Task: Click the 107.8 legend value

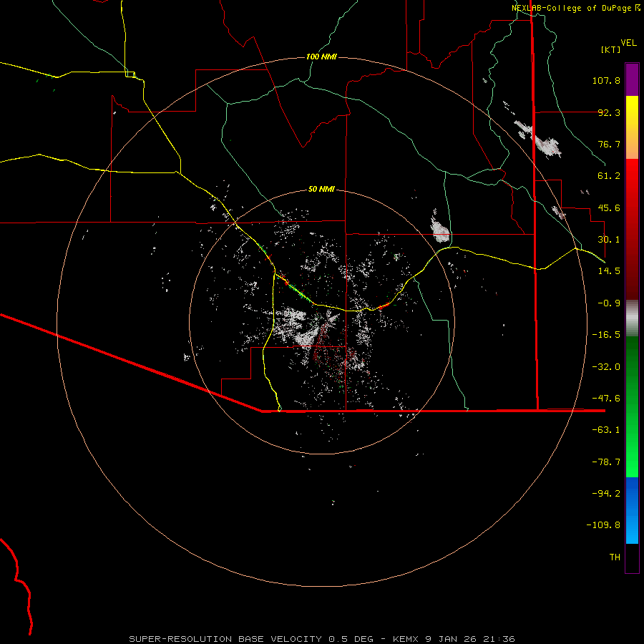Action: tap(606, 80)
